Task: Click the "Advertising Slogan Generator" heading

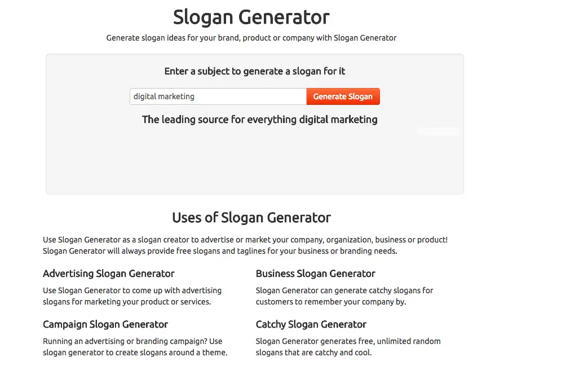Action: (x=108, y=274)
